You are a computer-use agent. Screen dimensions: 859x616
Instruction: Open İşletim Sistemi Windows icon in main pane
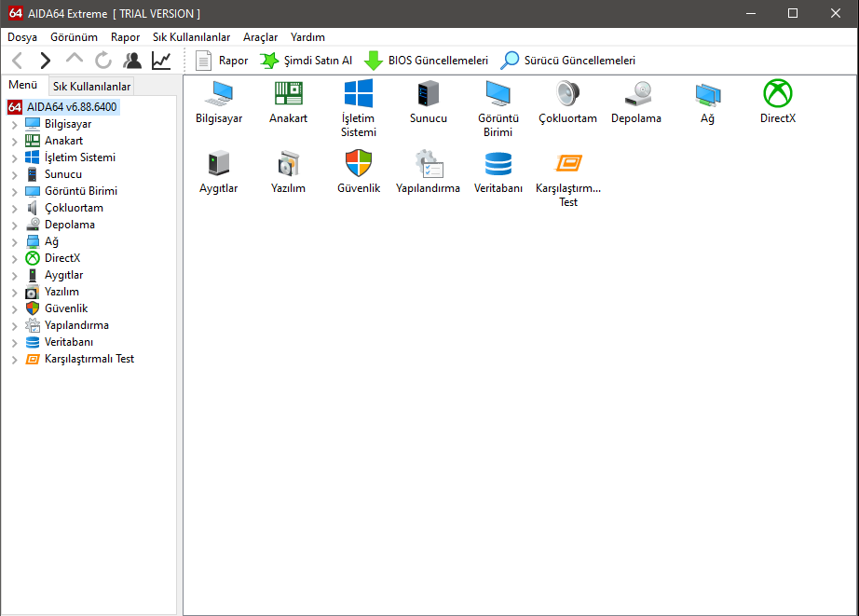pos(359,108)
